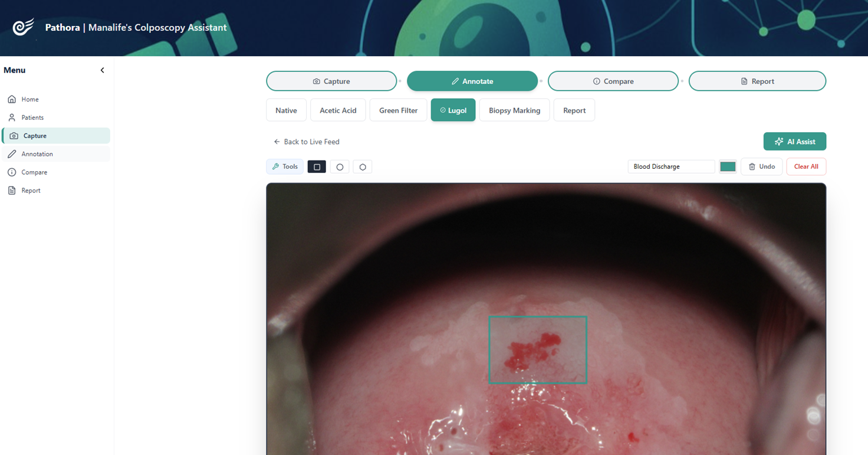Select the circle annotation tool

[340, 167]
